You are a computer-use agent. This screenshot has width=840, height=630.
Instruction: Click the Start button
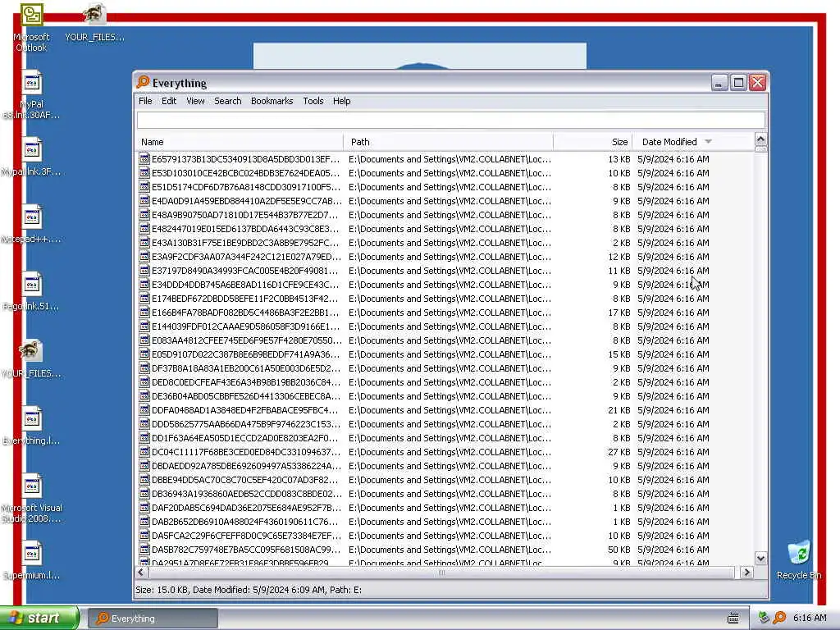tap(39, 618)
